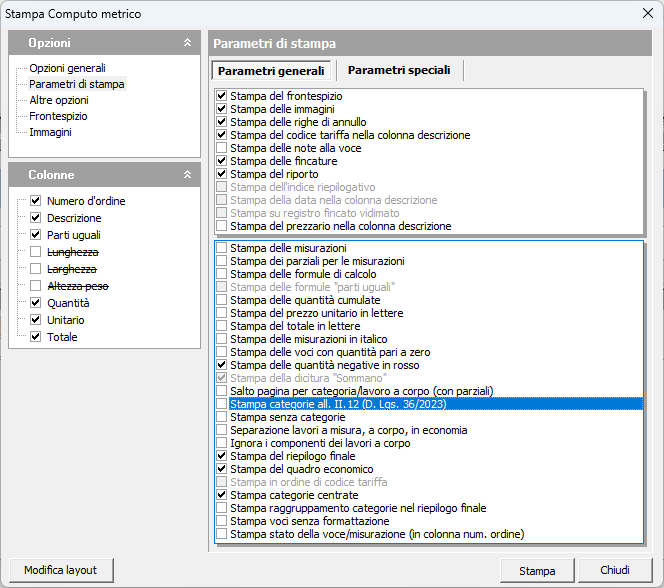Viewport: 664px width, 588px height.
Task: Switch to Parametri speciali tab
Action: [399, 71]
